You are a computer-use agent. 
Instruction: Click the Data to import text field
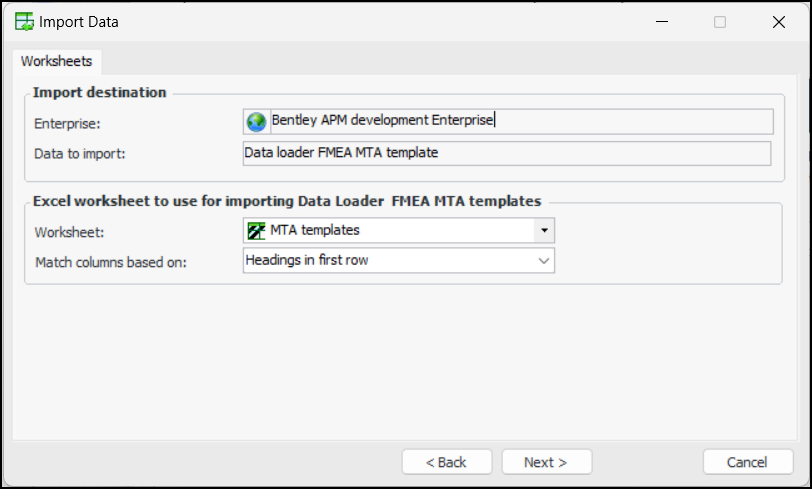coord(507,153)
